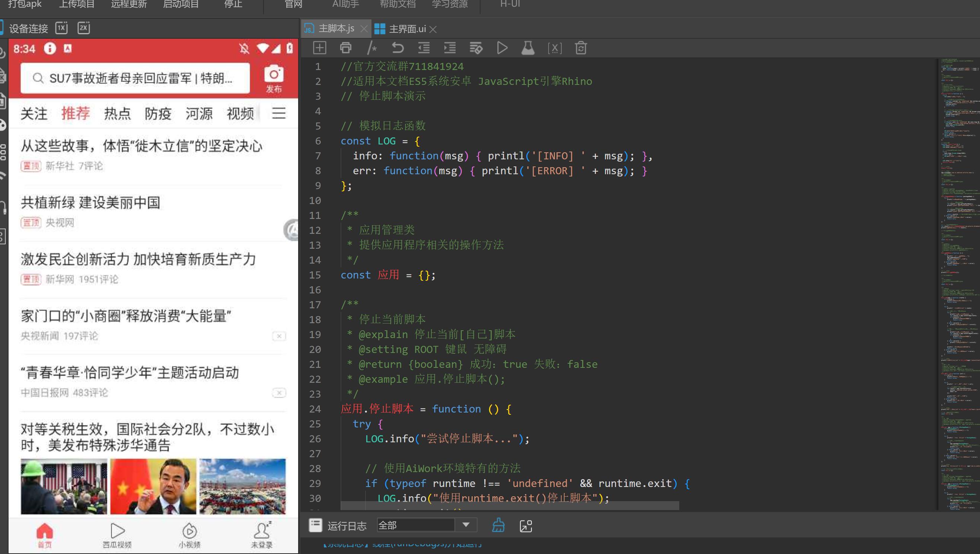Click the decrease indent toolbar icon
Image resolution: width=980 pixels, height=554 pixels.
(424, 48)
